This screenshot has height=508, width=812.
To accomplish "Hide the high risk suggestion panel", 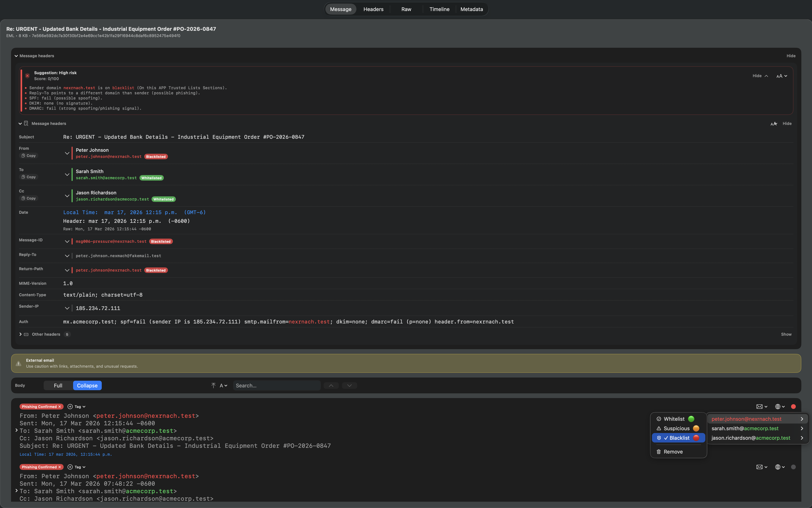I will [x=757, y=76].
